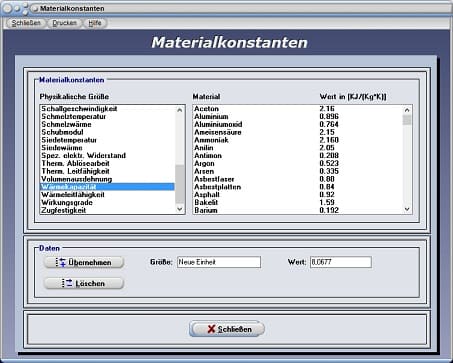The image size is (453, 363).
Task: Select Schmelztemperatur in the quantity list
Action: [107, 117]
